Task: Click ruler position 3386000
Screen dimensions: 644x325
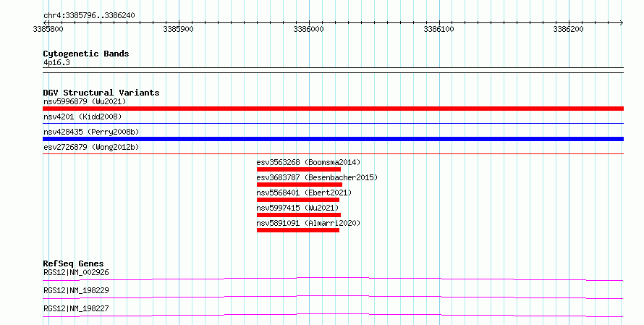Action: click(308, 29)
